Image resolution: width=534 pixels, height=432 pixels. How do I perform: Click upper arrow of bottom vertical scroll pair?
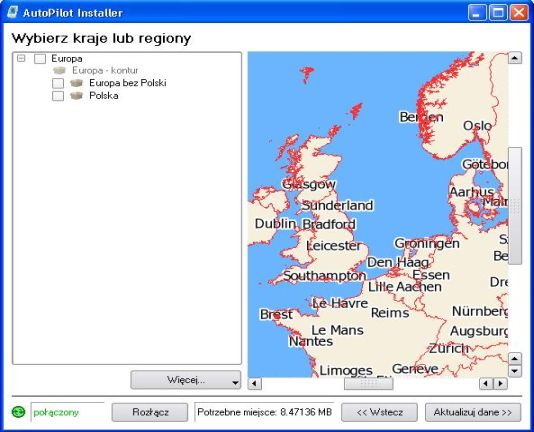[515, 358]
